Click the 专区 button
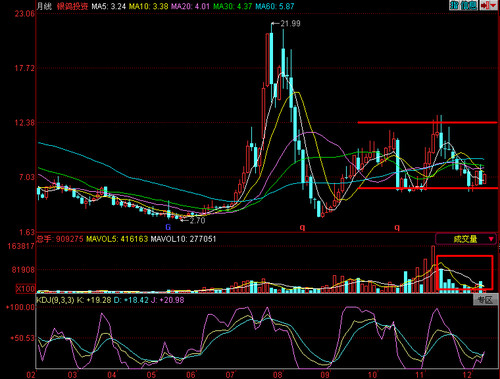 click(485, 300)
